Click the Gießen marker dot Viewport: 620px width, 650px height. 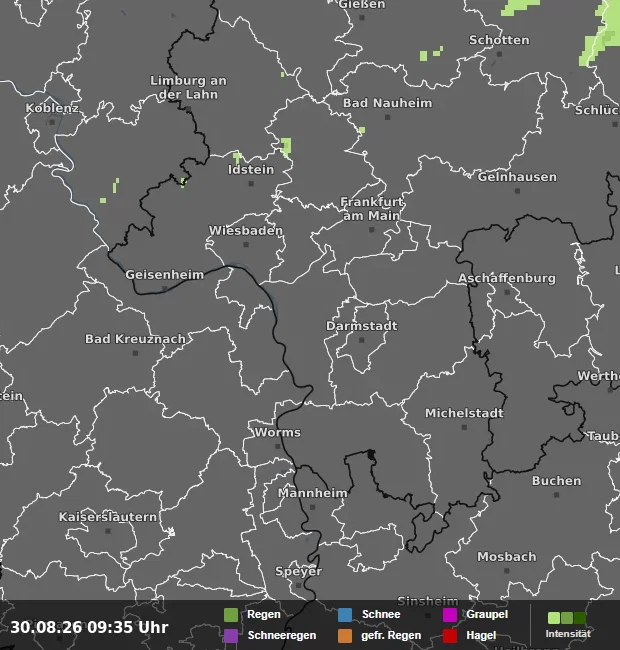coord(362,17)
